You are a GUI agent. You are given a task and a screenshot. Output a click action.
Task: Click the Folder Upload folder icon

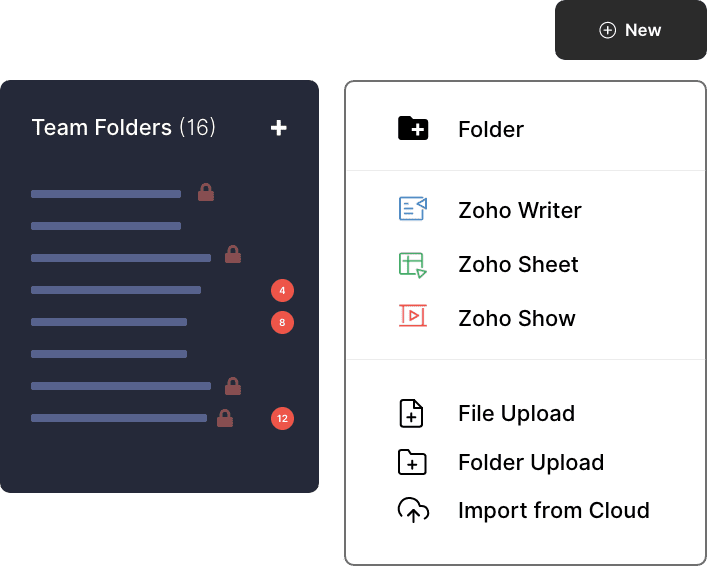(x=412, y=462)
